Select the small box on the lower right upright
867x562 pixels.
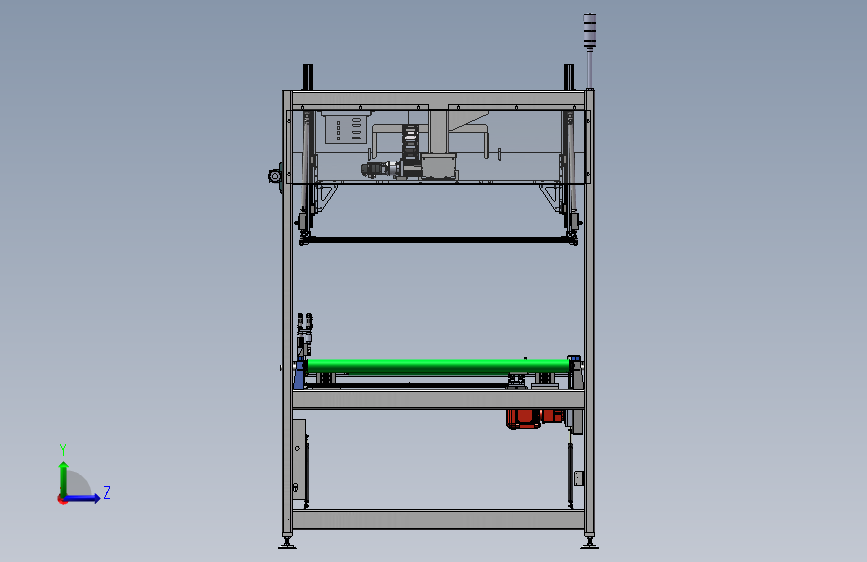click(579, 478)
